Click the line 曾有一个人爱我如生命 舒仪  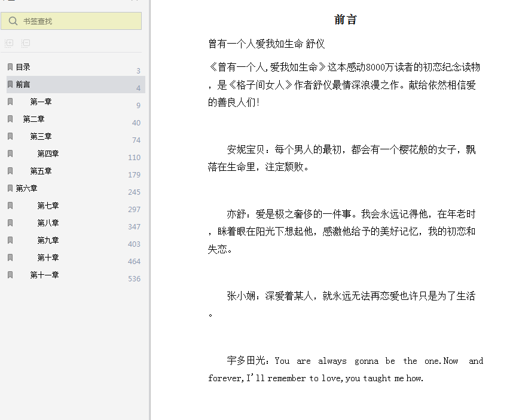(x=267, y=44)
